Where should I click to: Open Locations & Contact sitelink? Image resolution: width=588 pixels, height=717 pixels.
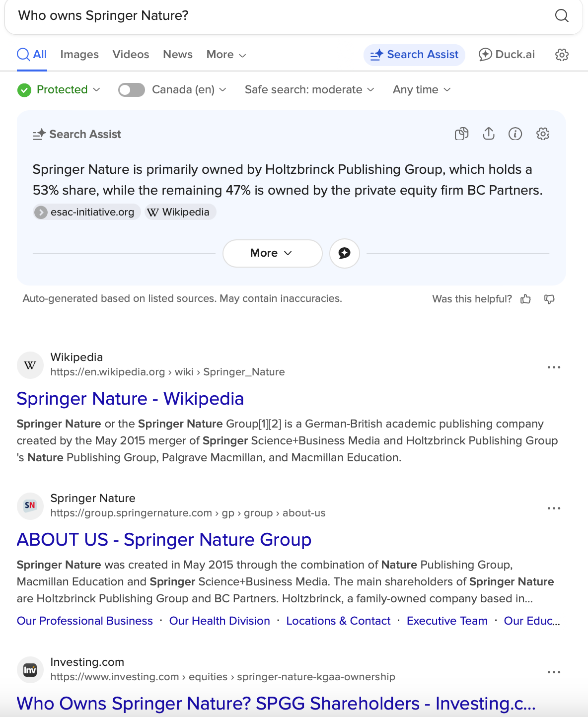[338, 621]
